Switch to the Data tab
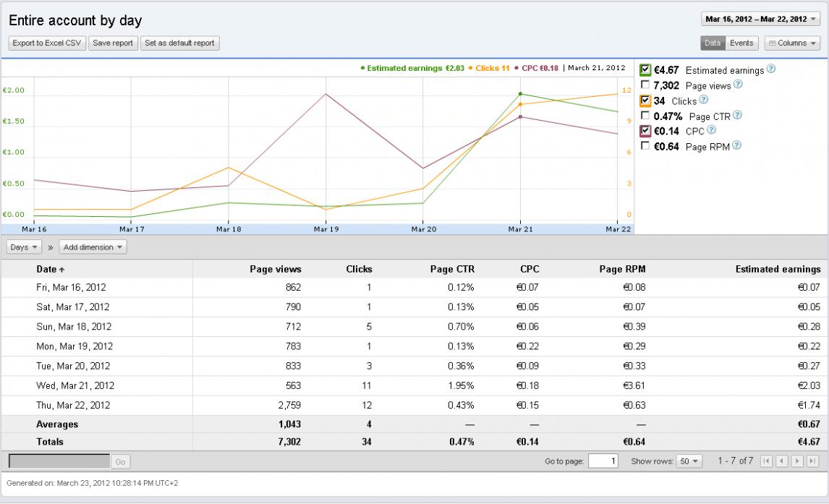The height and width of the screenshot is (504, 829). coord(712,43)
